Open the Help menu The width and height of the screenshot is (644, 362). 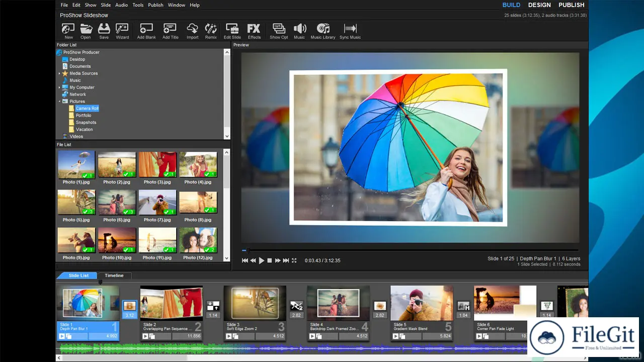195,5
